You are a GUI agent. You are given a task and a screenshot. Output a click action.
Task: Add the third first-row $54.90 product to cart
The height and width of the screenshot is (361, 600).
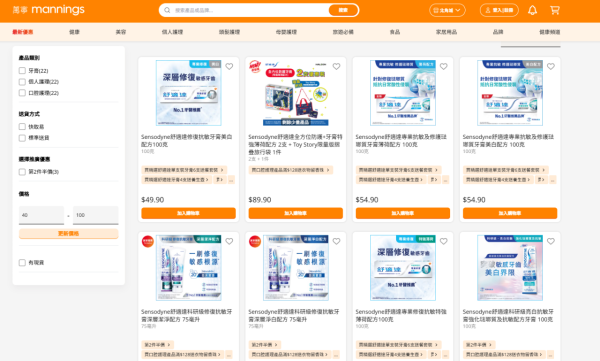point(403,213)
